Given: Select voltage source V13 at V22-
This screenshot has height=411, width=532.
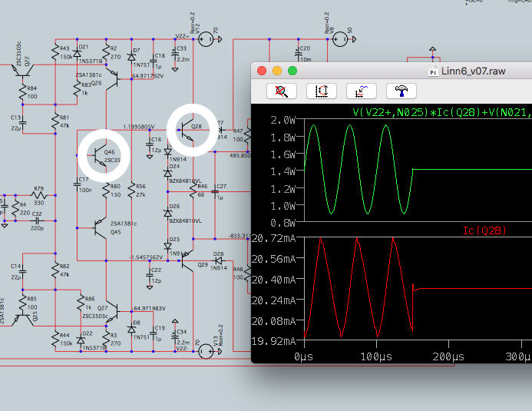Looking at the screenshot, I should tap(206, 351).
